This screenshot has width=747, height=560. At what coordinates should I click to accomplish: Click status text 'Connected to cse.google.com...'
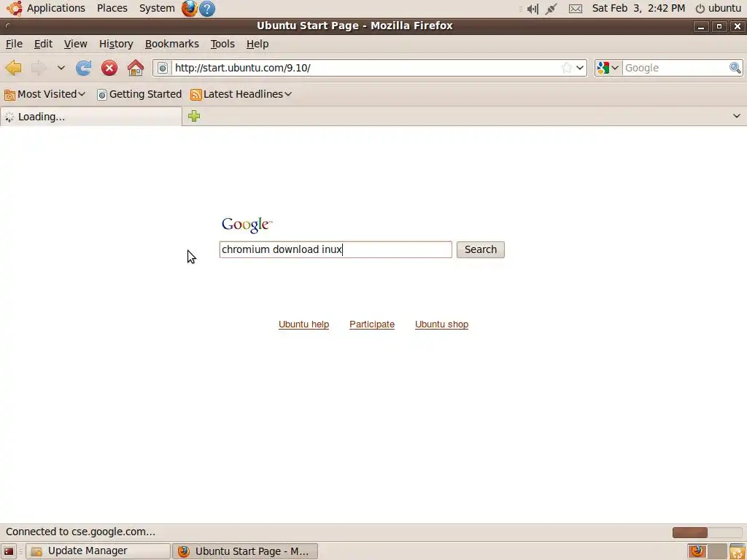tap(80, 532)
